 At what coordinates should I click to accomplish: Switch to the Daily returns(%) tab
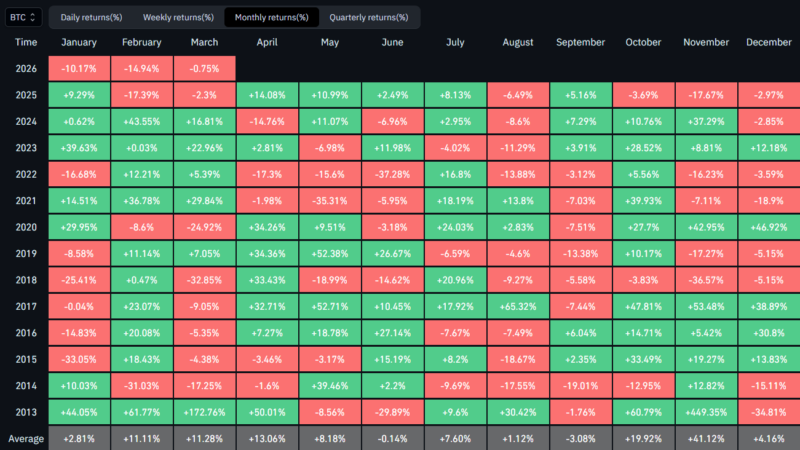click(92, 17)
